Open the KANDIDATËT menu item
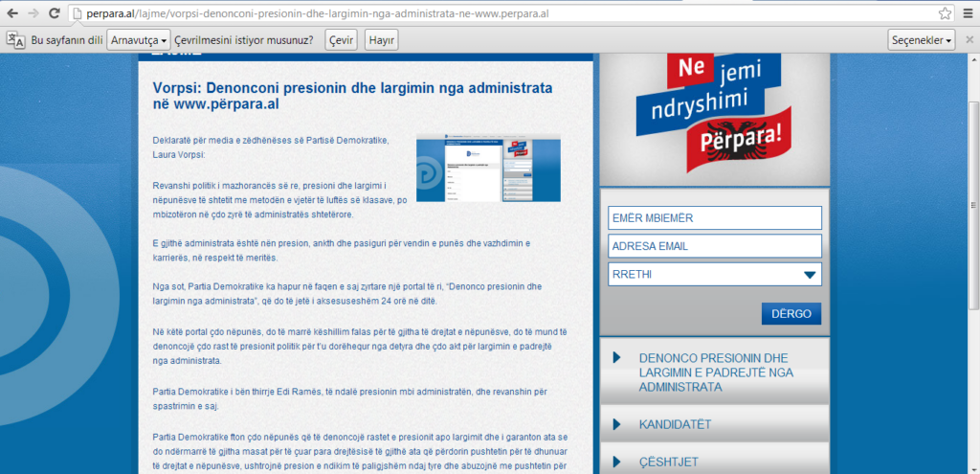Viewport: 980px width, 474px height. pos(715,424)
